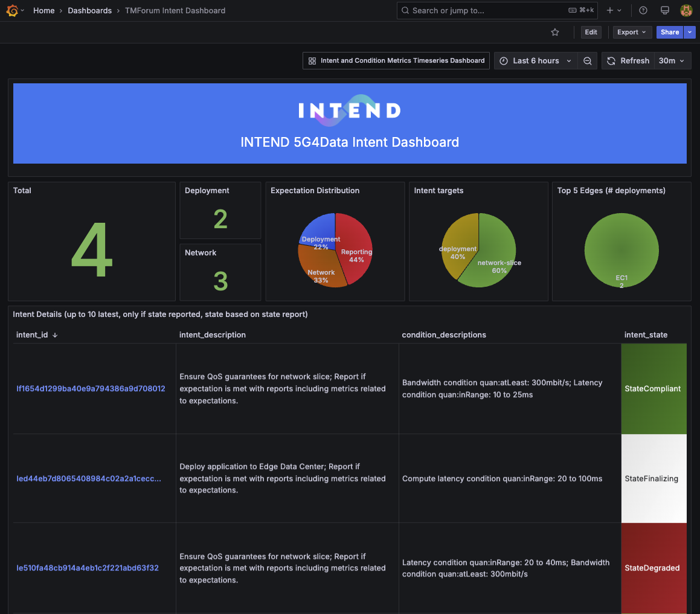The width and height of the screenshot is (700, 614).
Task: Select the deployment 40% pie slice
Action: [x=458, y=243]
